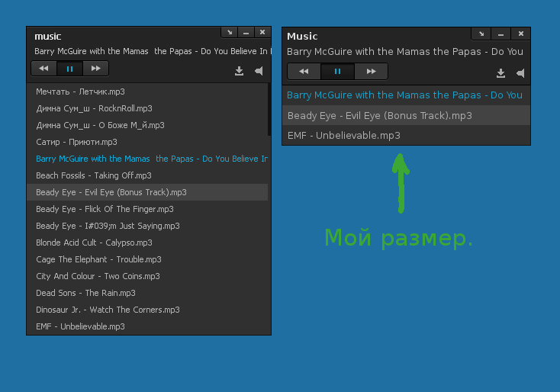Click download icon in small right player
The image size is (560, 392).
pos(500,73)
